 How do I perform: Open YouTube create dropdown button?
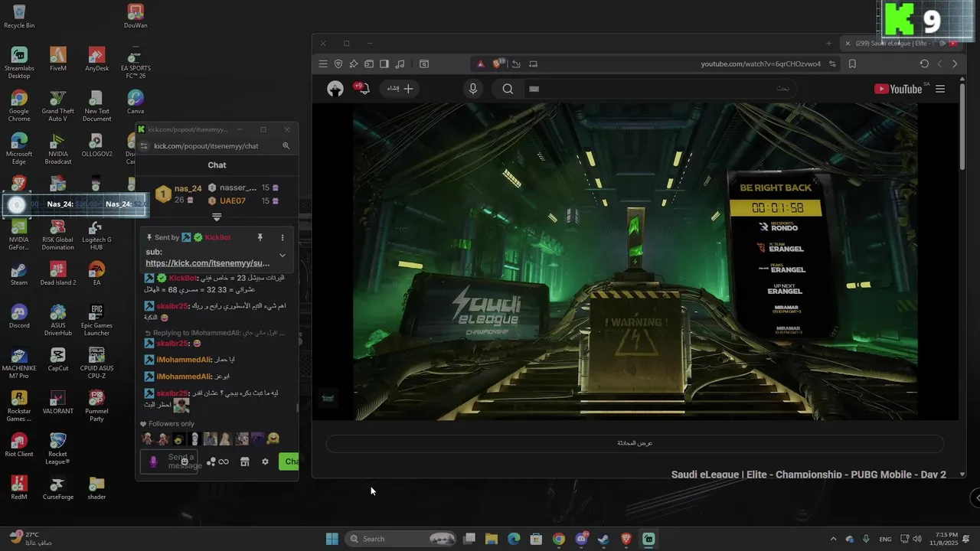pos(400,89)
